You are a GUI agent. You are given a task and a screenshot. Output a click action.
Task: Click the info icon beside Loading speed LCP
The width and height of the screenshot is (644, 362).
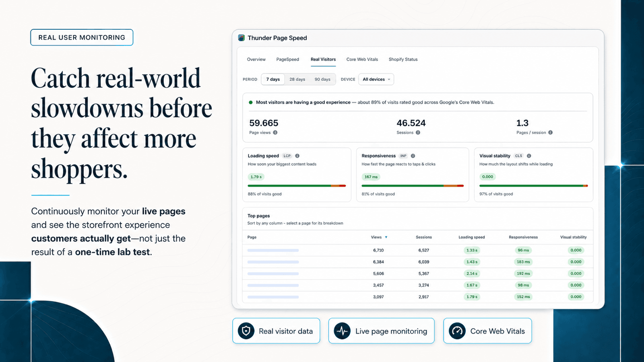(297, 156)
